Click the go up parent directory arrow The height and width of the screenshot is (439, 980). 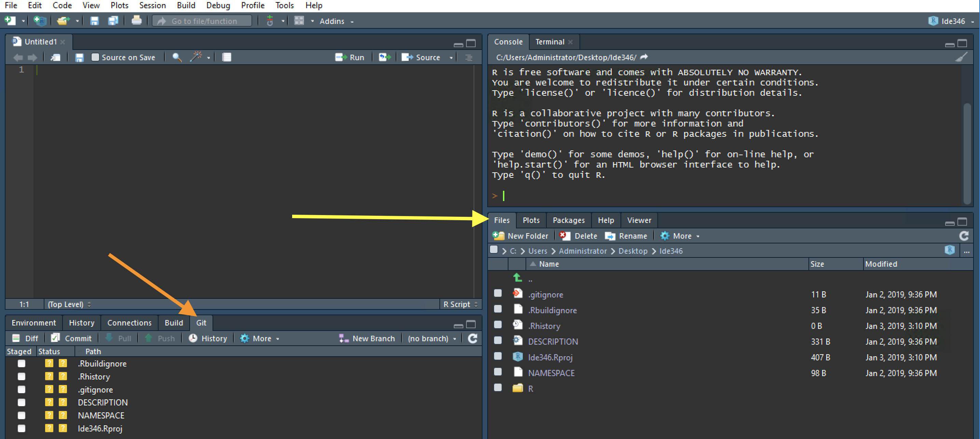[517, 278]
